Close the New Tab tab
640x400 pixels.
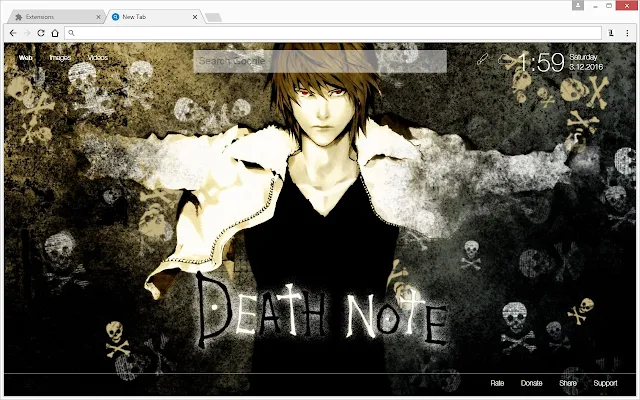pos(195,17)
